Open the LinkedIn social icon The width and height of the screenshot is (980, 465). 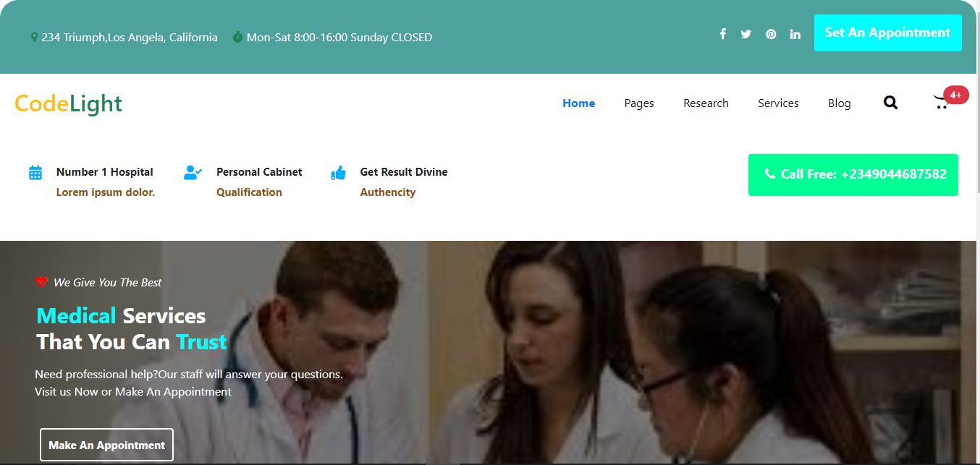coord(795,34)
